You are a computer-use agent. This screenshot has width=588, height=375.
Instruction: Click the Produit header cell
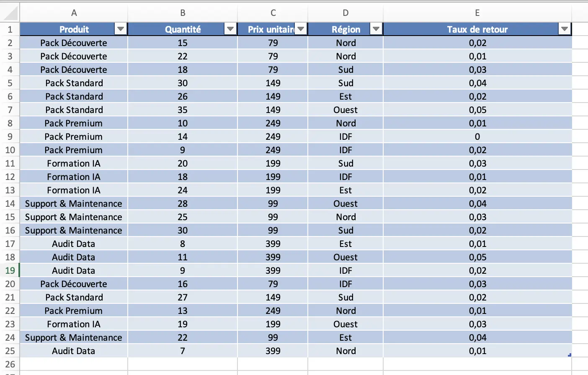tap(74, 29)
